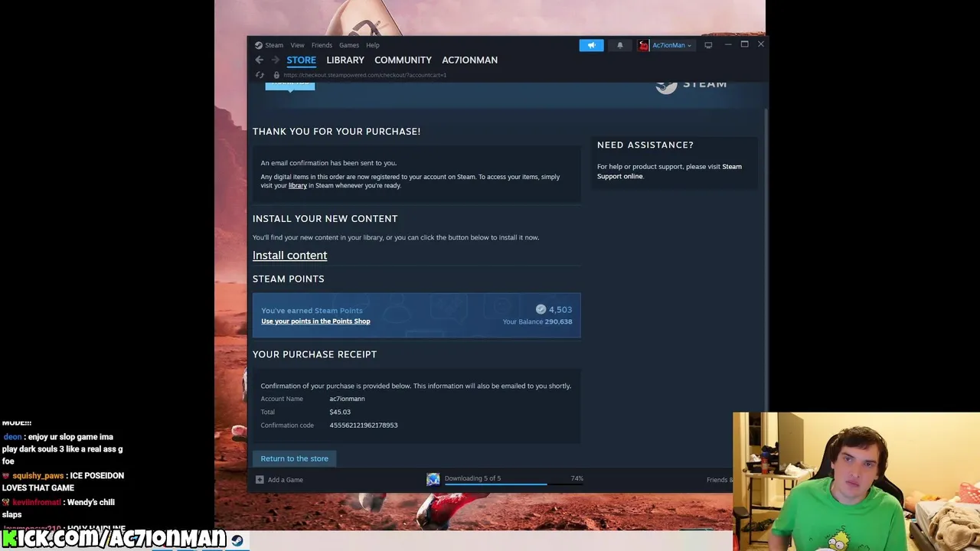This screenshot has height=551, width=980.
Task: Click the checkout URL address field
Action: 364,75
